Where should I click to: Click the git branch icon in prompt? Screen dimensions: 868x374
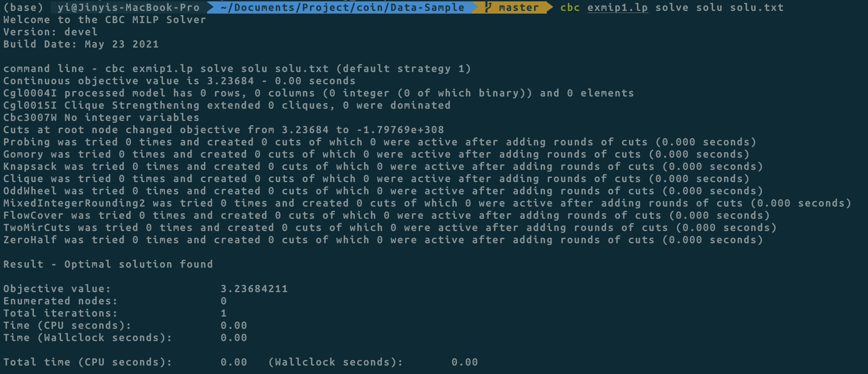(x=488, y=7)
